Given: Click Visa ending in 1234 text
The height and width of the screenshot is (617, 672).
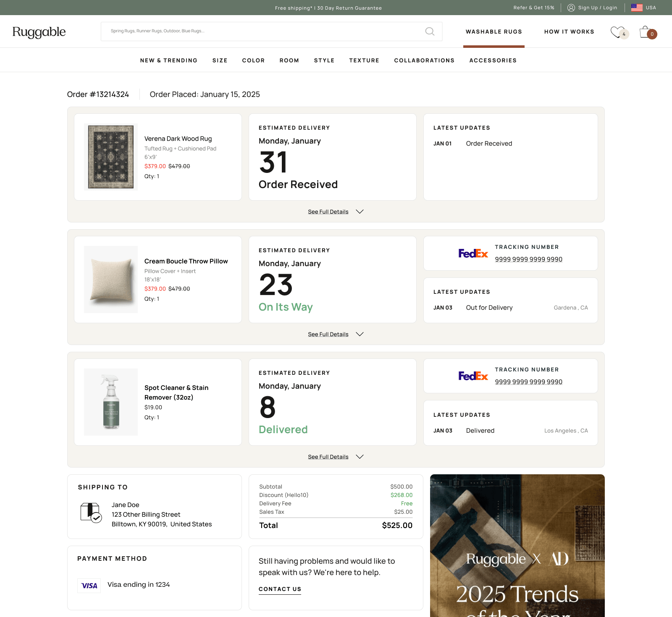Looking at the screenshot, I should [x=139, y=585].
